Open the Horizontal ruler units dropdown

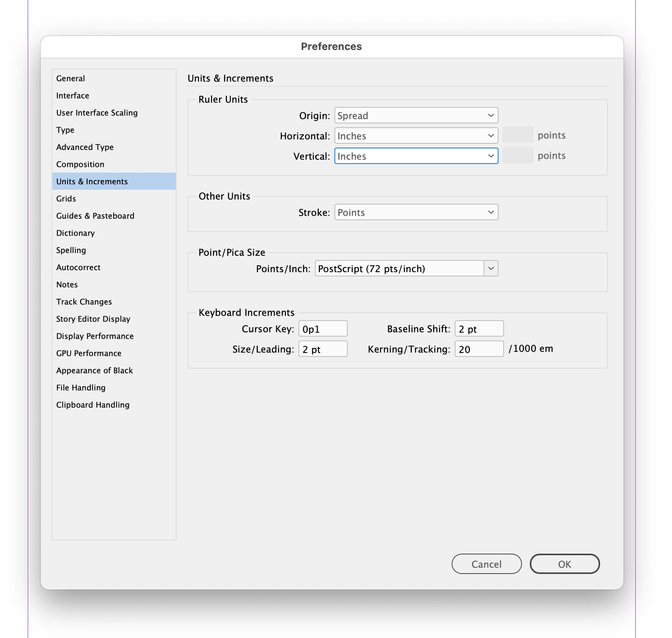tap(416, 136)
